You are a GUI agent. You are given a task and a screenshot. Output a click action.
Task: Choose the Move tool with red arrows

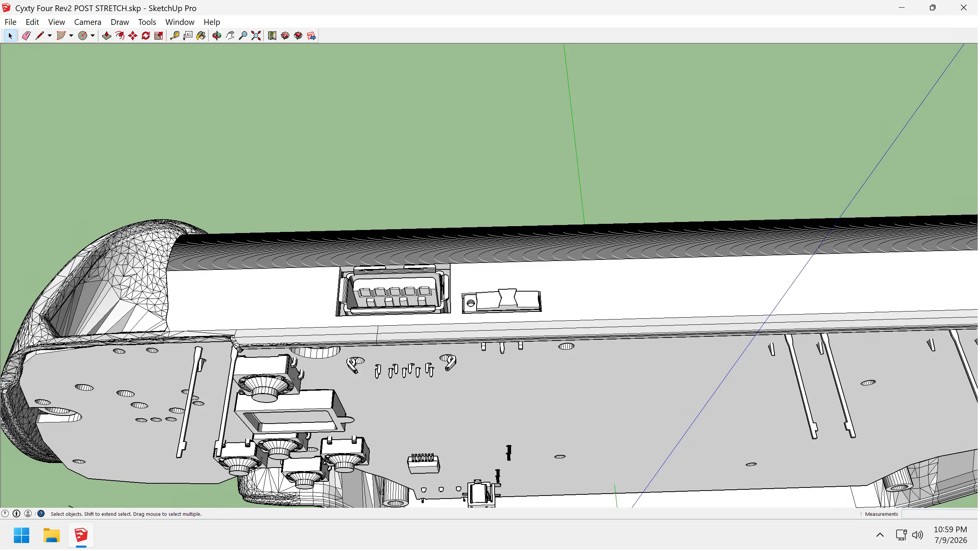[133, 36]
